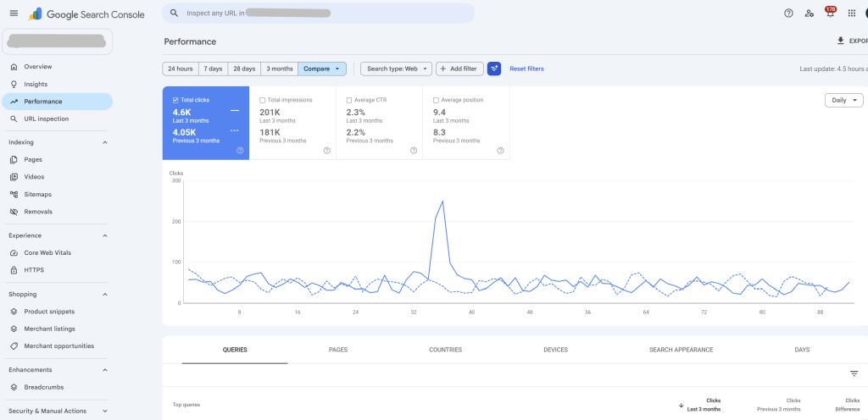
Task: Click the Overview home icon
Action: coord(14,66)
